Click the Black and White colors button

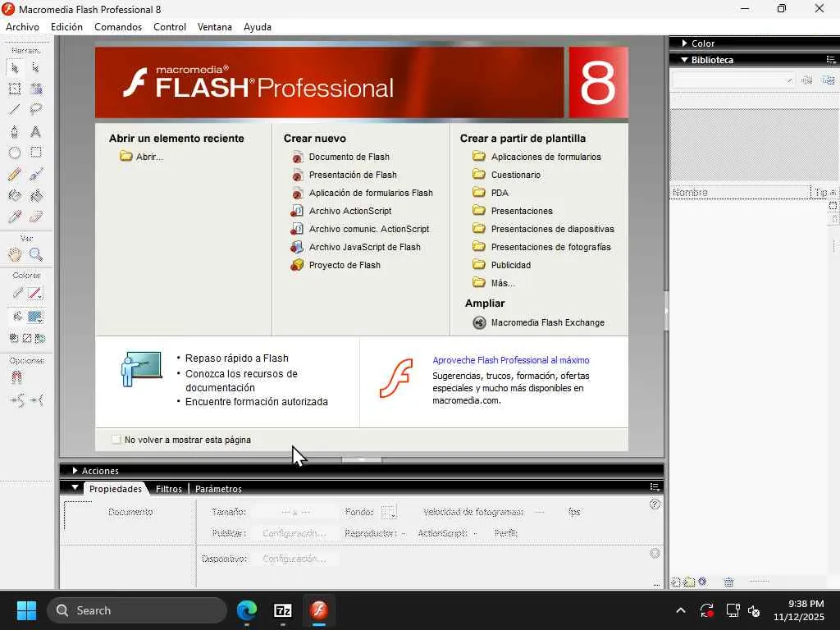click(14, 338)
